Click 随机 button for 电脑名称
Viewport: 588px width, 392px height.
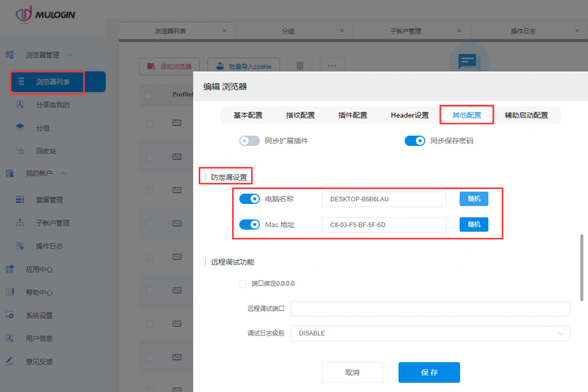tap(474, 199)
